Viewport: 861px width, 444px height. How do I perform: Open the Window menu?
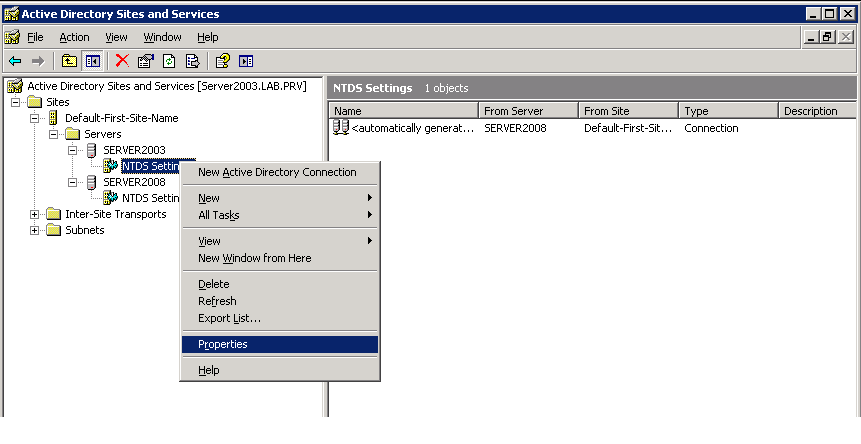162,37
